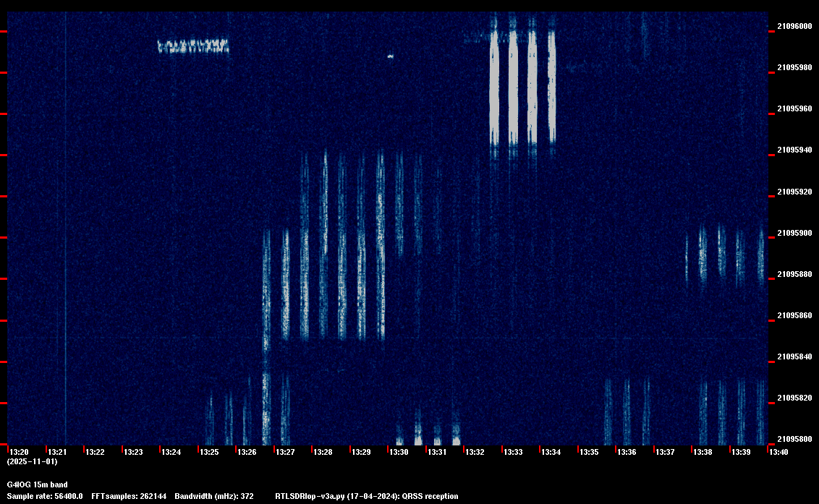819x504 pixels.
Task: Click the 13:24 time axis label
Action: point(171,452)
